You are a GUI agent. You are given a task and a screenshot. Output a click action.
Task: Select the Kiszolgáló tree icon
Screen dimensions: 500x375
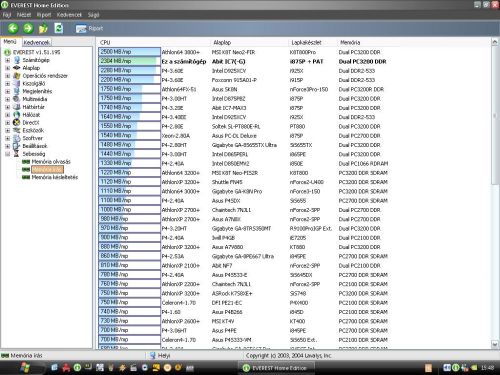click(17, 83)
